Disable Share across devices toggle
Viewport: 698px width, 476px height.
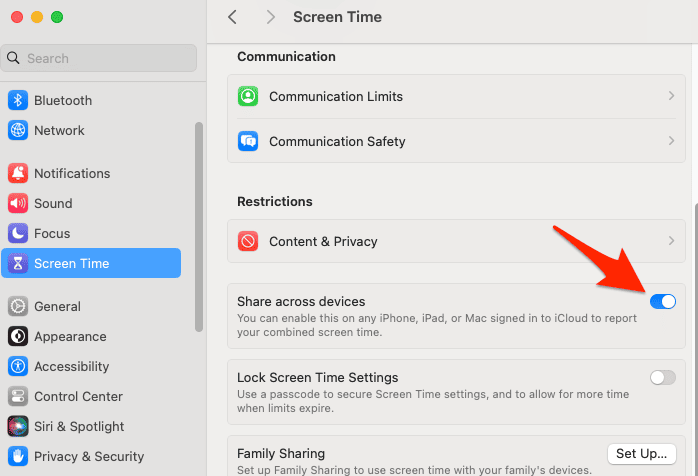[x=663, y=301]
